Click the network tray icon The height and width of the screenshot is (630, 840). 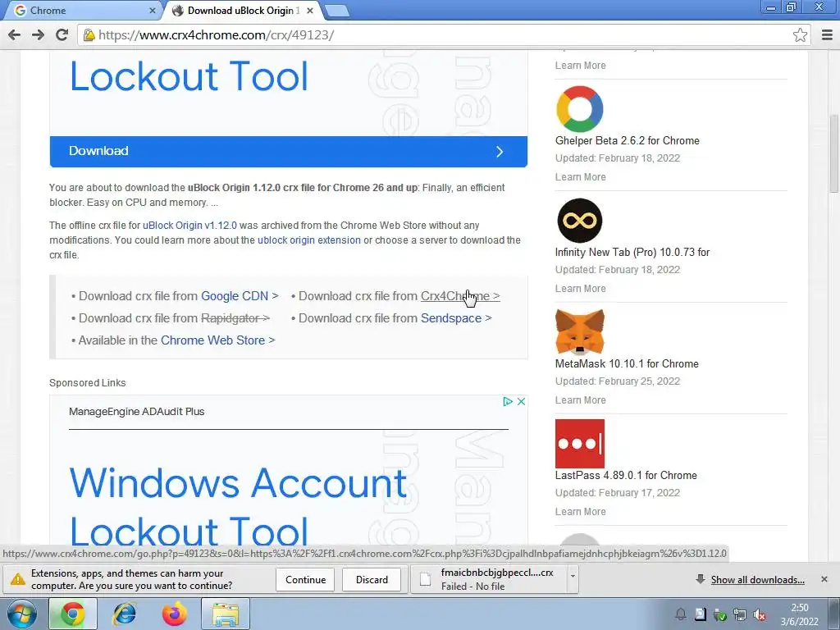coord(740,614)
